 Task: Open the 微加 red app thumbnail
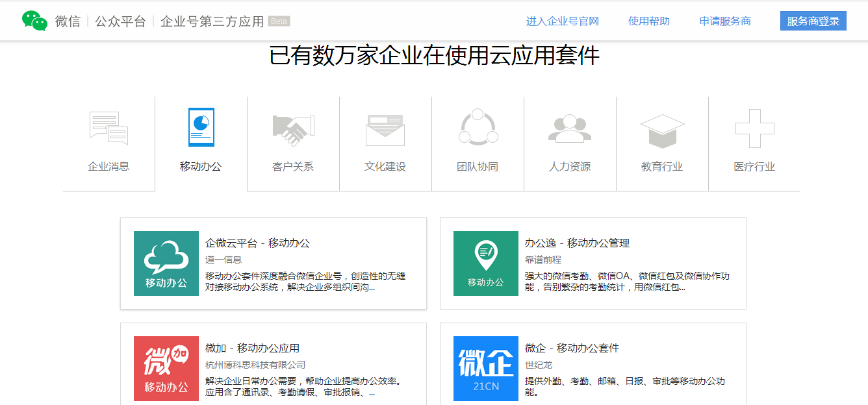tap(166, 369)
